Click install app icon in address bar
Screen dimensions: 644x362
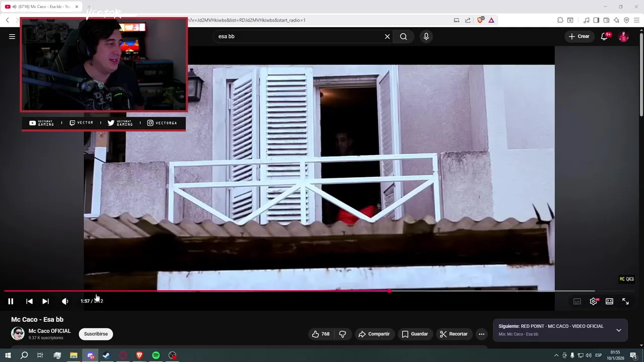pos(457,20)
